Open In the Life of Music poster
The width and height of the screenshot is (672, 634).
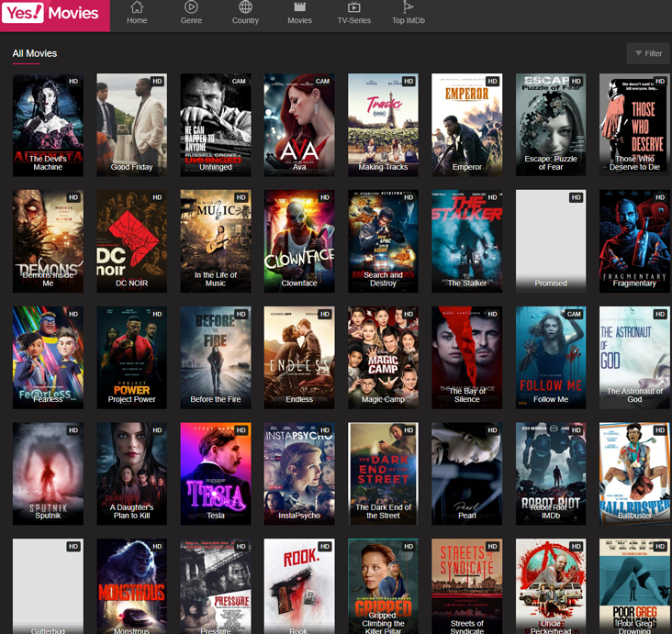tap(216, 241)
